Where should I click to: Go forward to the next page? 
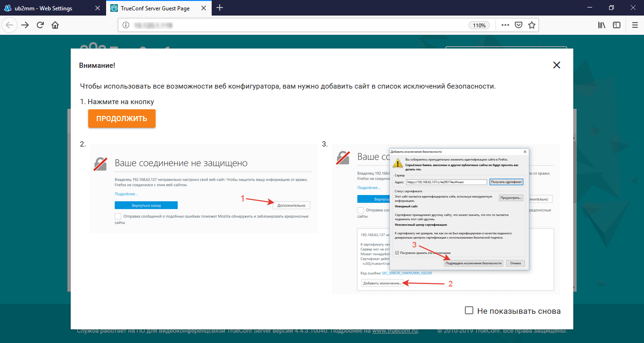coord(25,25)
